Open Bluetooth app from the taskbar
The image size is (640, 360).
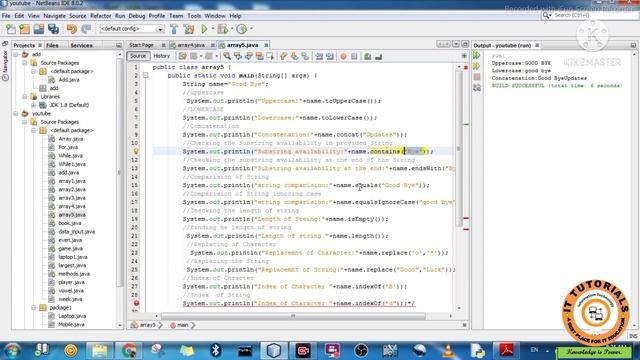click(216, 350)
